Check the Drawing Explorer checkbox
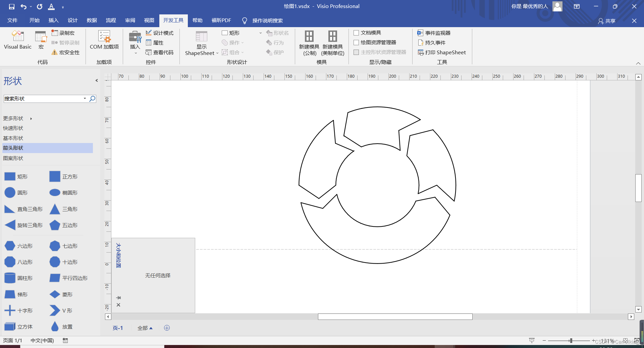 coord(356,43)
